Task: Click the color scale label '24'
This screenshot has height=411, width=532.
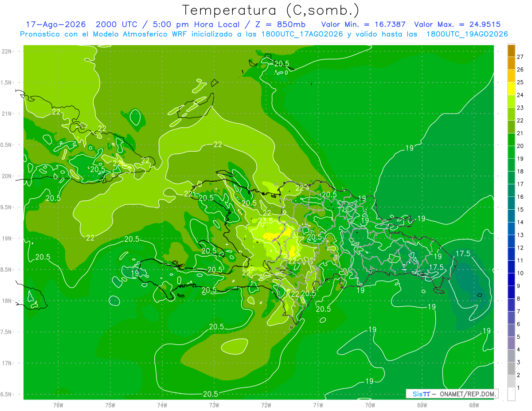Action: (x=520, y=95)
